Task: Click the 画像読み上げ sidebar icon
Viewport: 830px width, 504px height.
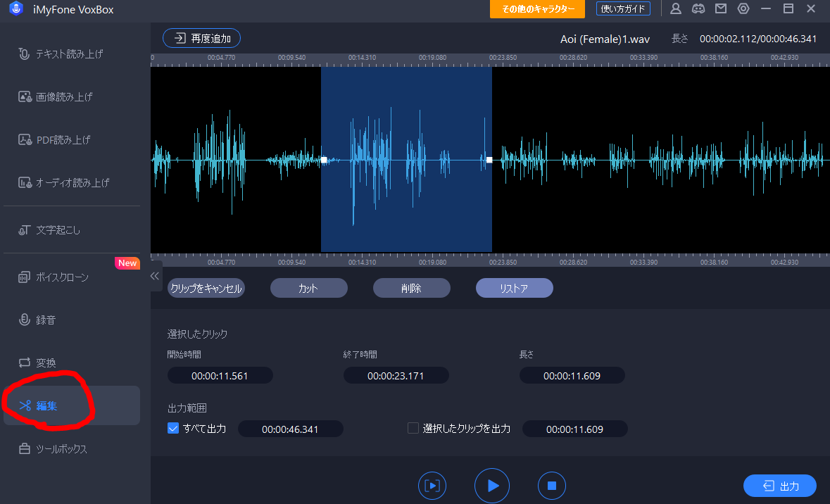Action: (25, 97)
